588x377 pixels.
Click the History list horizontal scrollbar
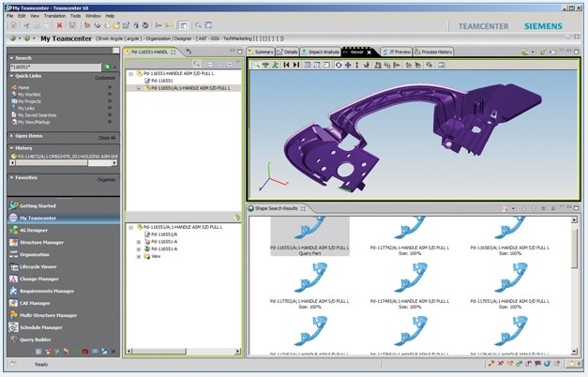click(x=63, y=163)
